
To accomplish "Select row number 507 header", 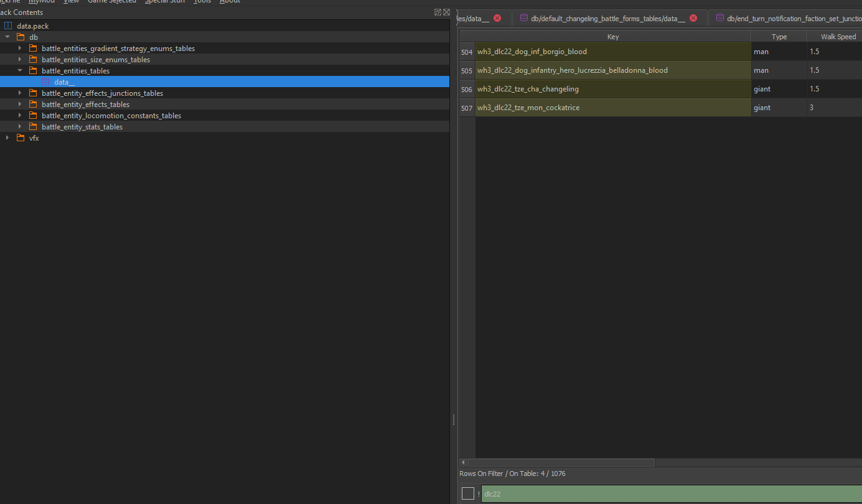I will pos(467,108).
